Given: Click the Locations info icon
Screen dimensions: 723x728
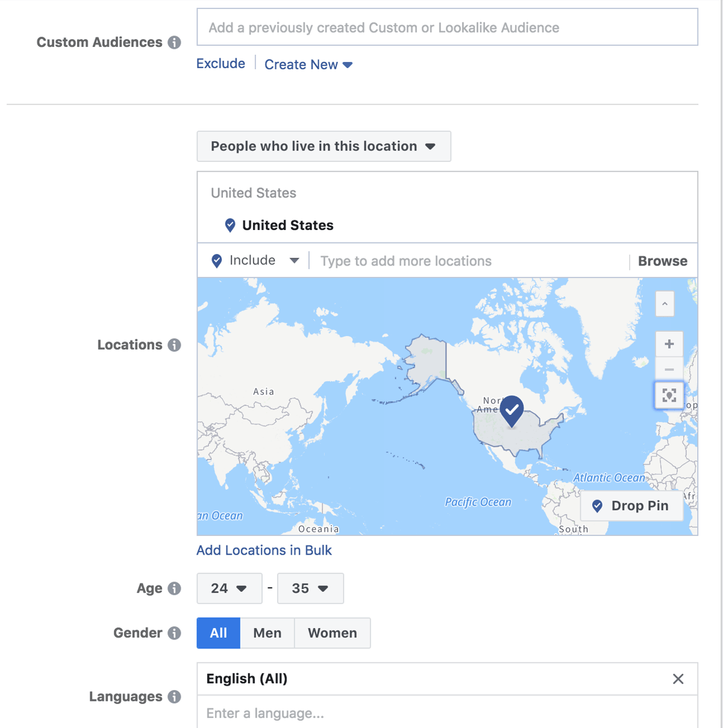Looking at the screenshot, I should (x=174, y=345).
